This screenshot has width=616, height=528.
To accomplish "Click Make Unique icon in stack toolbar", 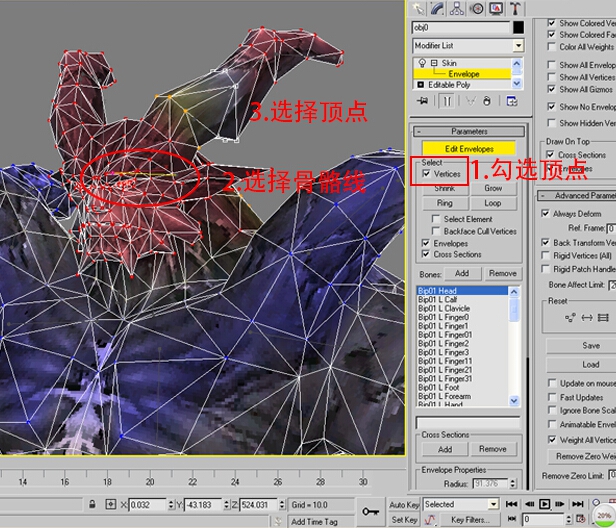I will 471,101.
